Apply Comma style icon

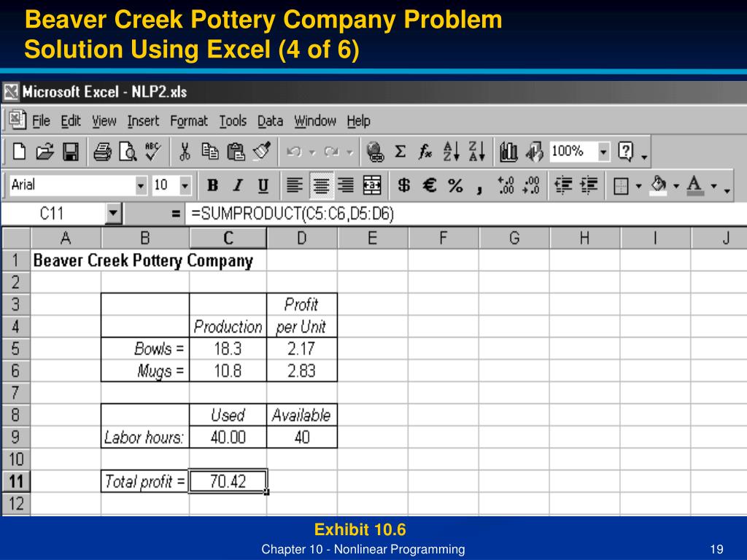pyautogui.click(x=480, y=189)
